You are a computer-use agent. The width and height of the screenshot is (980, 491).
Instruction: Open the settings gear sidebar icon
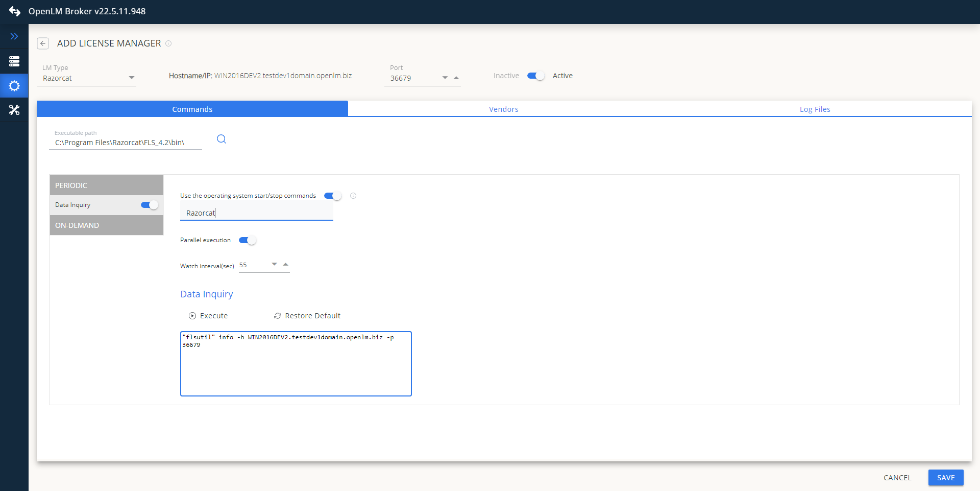pos(14,86)
